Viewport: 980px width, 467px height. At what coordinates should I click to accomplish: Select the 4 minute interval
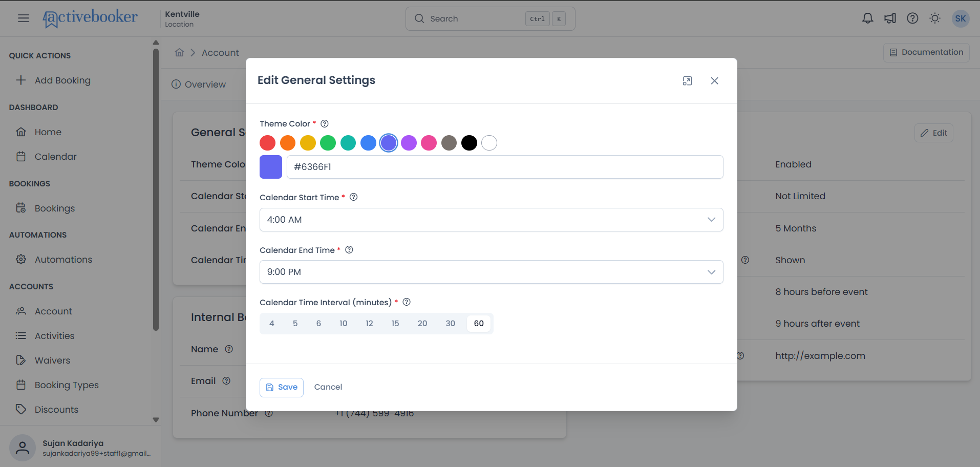(x=272, y=324)
